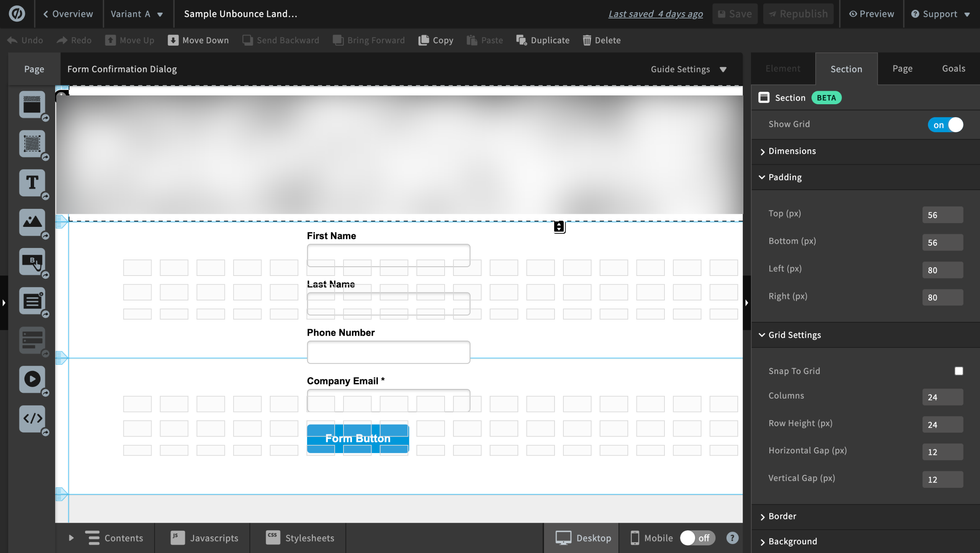Image resolution: width=980 pixels, height=553 pixels.
Task: Open the Javascripts tab
Action: coord(204,538)
